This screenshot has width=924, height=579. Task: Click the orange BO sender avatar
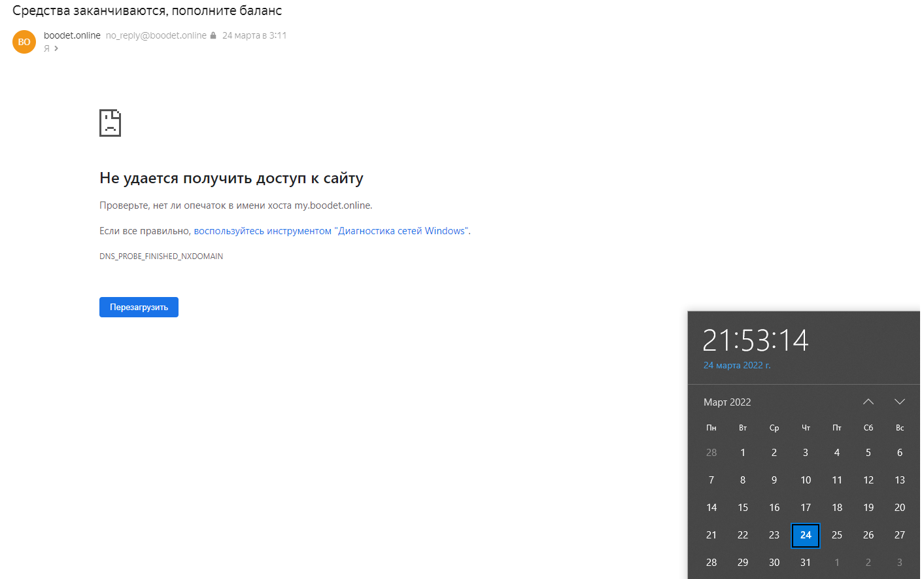pos(24,41)
